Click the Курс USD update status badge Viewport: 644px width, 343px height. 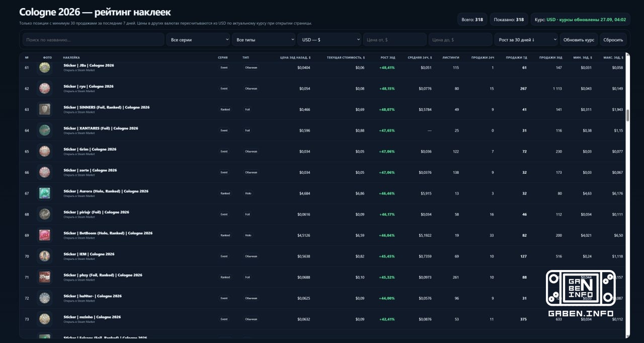(x=580, y=20)
